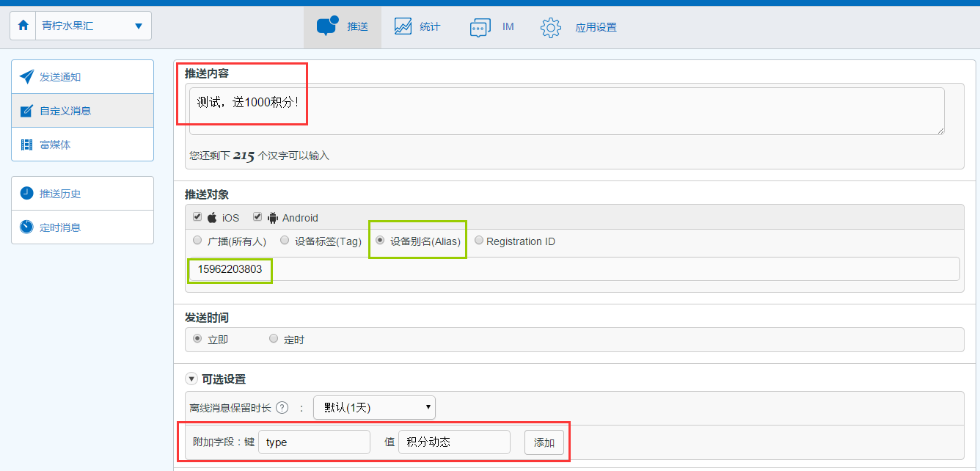Click the IM chat icon
Screen dimensions: 980x471
[x=480, y=27]
